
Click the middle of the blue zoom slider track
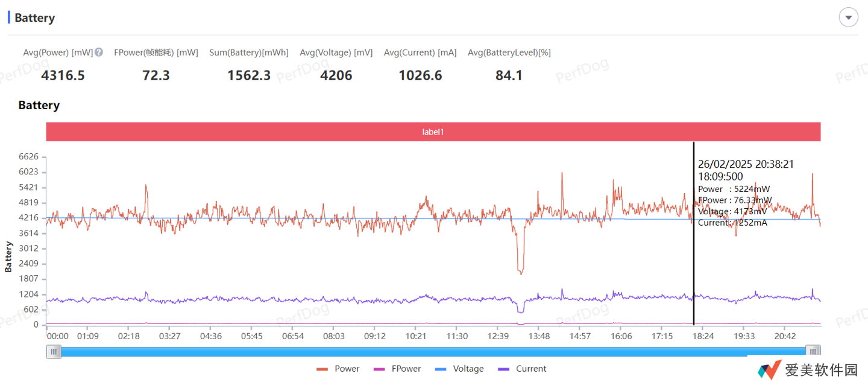pyautogui.click(x=433, y=351)
